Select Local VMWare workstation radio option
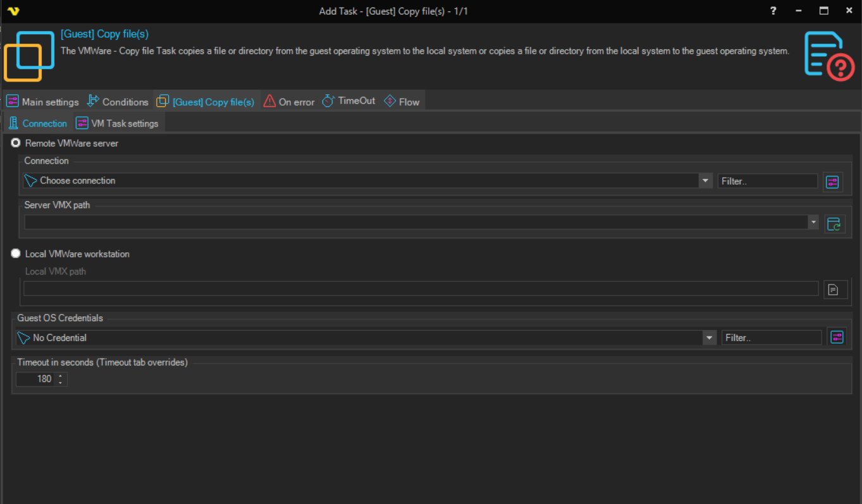Image resolution: width=862 pixels, height=504 pixels. [x=16, y=254]
